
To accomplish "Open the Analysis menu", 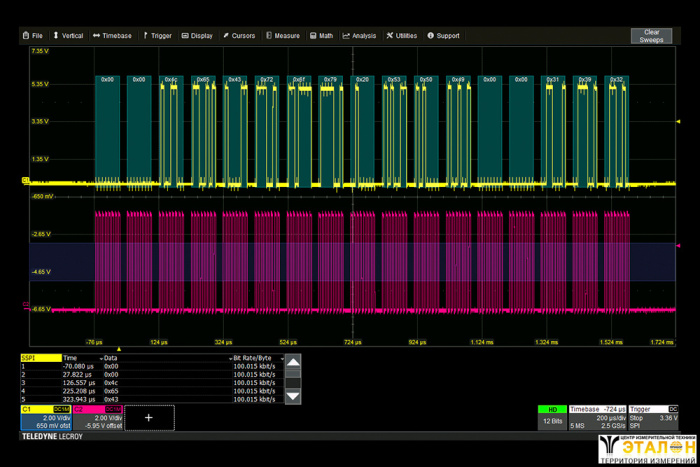I will click(x=359, y=35).
